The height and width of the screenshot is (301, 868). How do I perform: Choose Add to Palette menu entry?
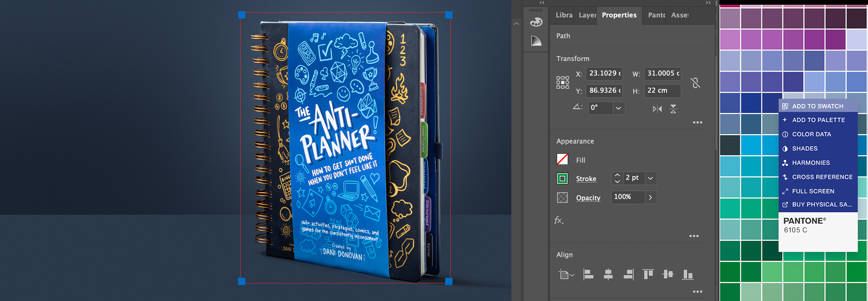tap(818, 120)
